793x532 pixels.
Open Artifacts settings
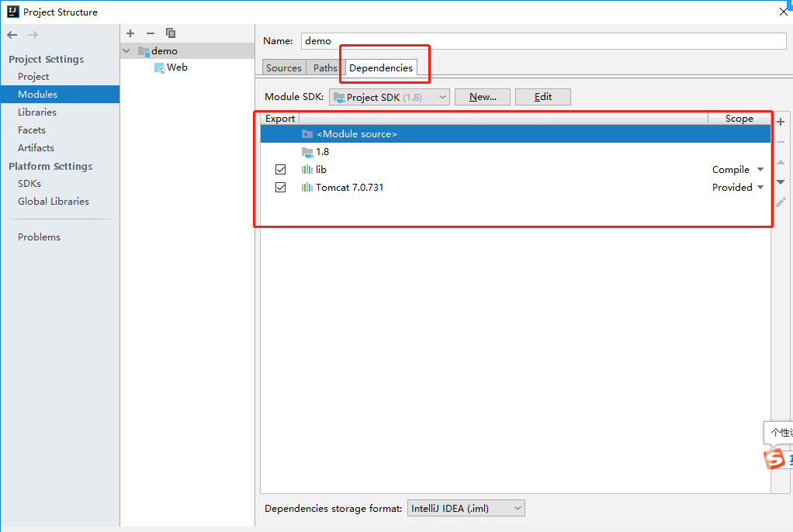pos(36,148)
